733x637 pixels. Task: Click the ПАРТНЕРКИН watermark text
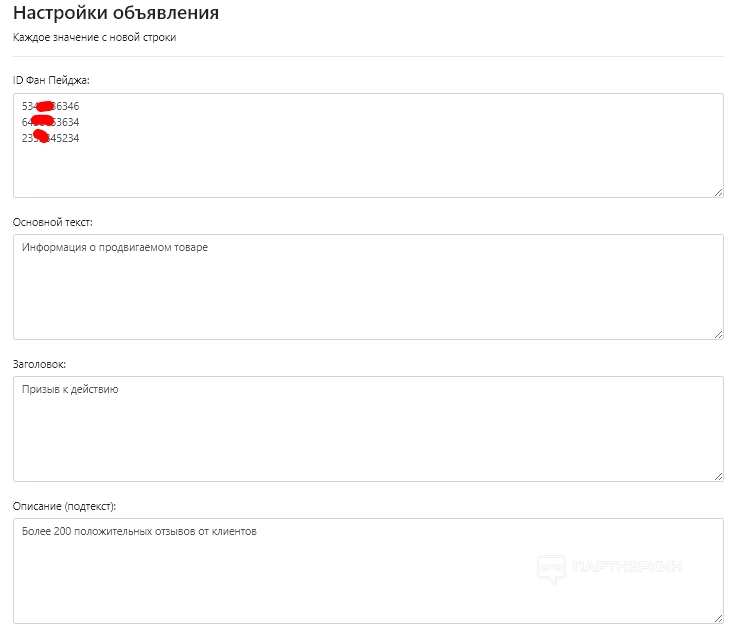(629, 567)
